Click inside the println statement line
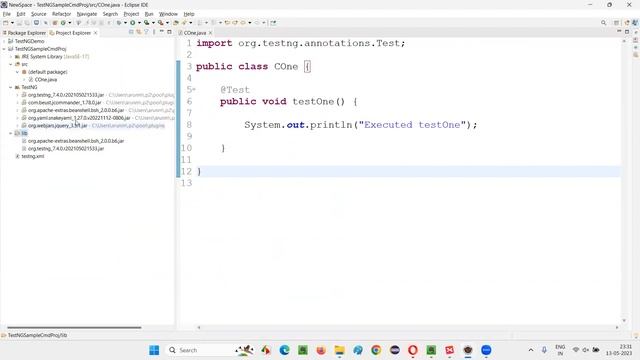 coord(360,125)
